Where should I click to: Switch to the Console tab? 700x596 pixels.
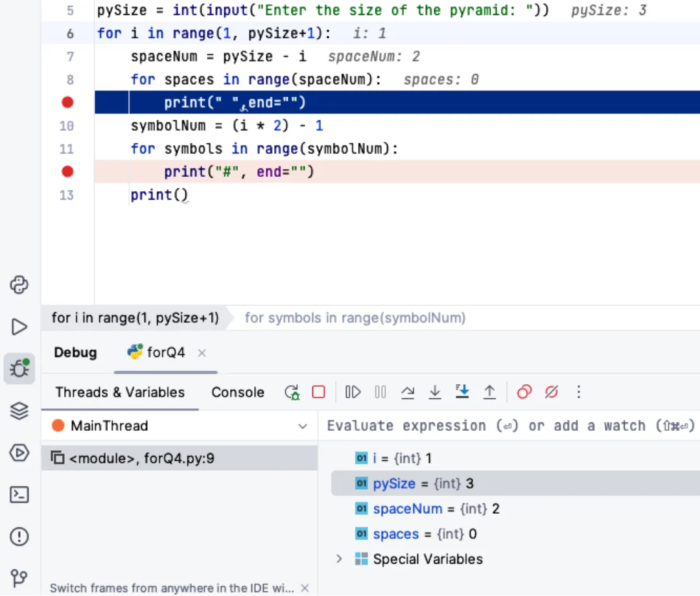237,392
